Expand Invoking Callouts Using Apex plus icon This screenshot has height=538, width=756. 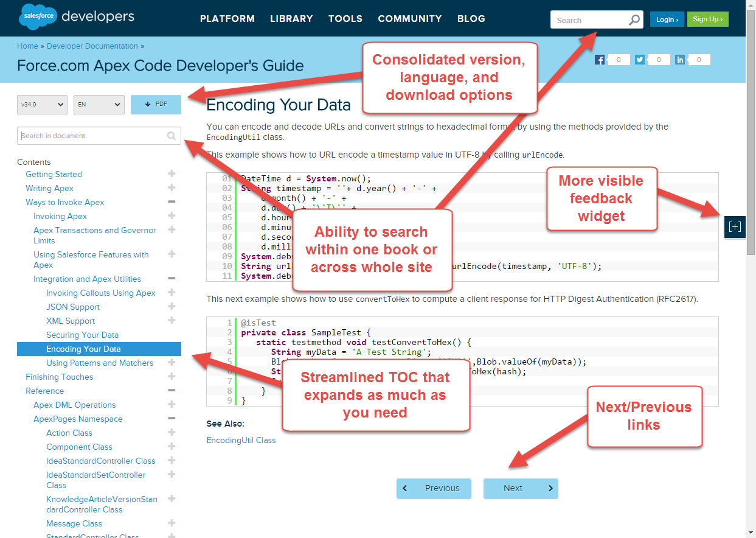(x=172, y=293)
